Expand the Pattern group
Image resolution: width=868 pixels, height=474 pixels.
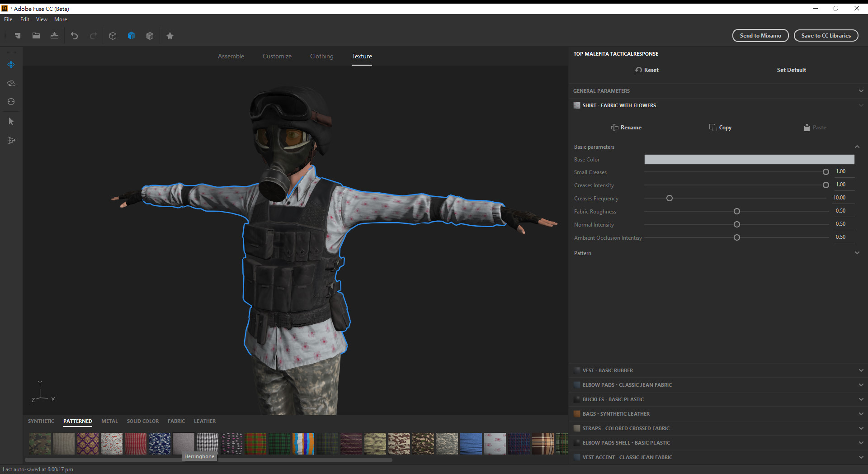tap(857, 253)
